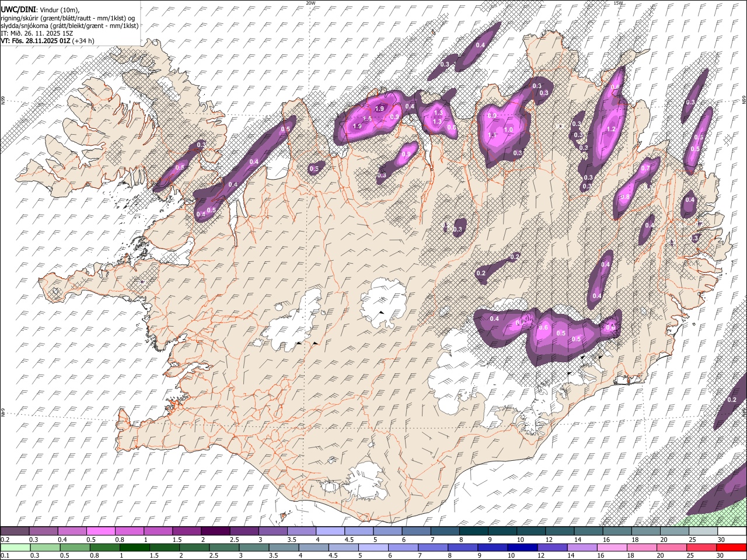
Task: Click the upper legend swatch between 1 and 1.5
Action: coord(158,531)
